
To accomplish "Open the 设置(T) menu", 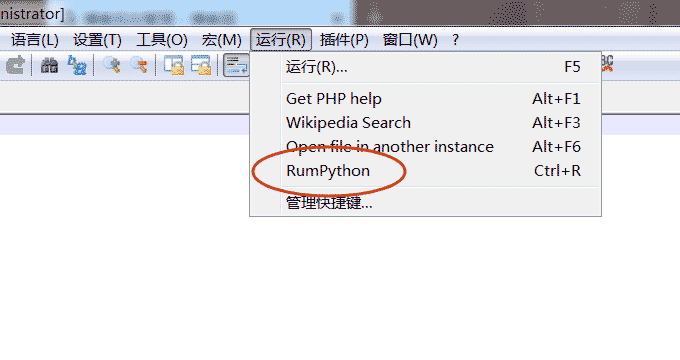I will click(97, 40).
